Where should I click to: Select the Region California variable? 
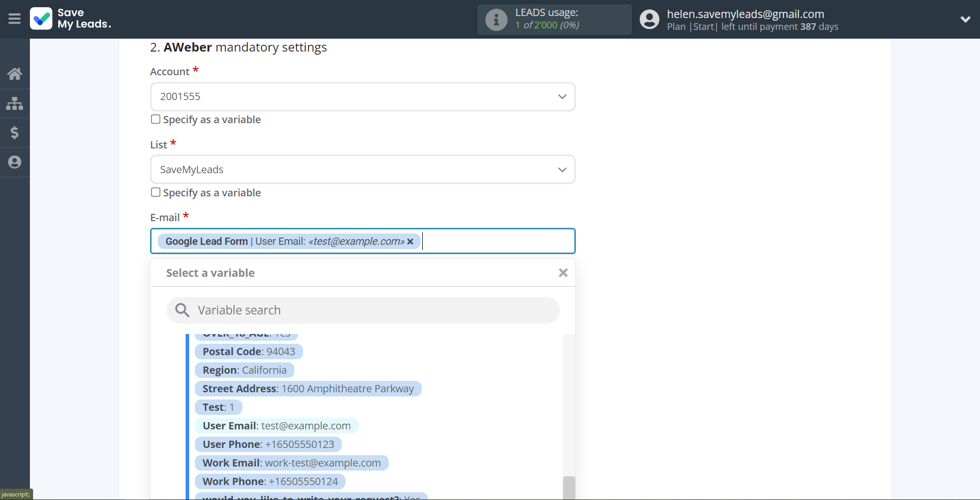[x=244, y=370]
